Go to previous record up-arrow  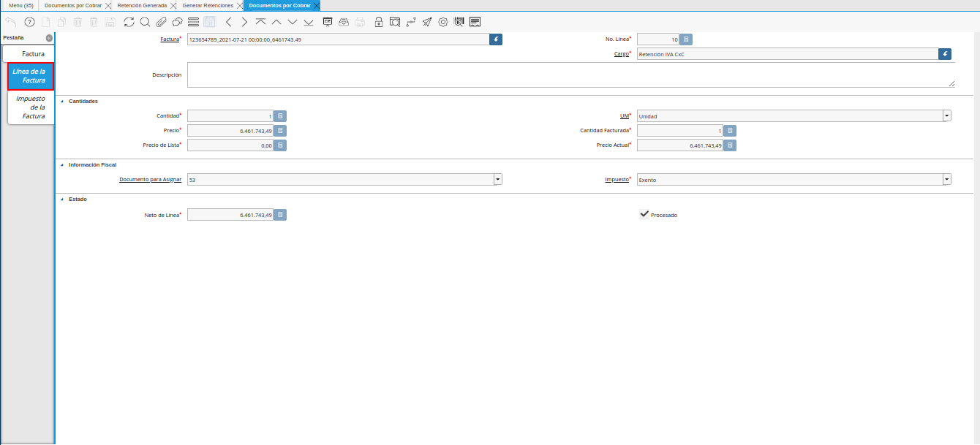(x=276, y=22)
